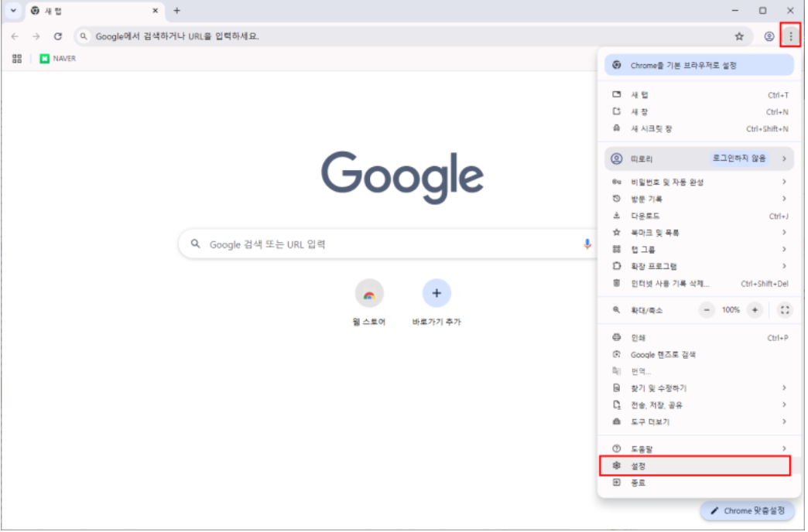Click the Google 검색 또는 URL 입력 box
This screenshot has height=532, width=808.
[388, 244]
